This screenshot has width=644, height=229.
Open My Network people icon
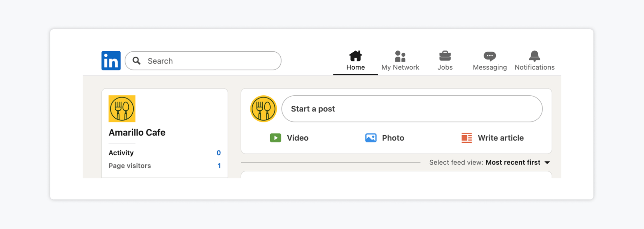pyautogui.click(x=400, y=56)
